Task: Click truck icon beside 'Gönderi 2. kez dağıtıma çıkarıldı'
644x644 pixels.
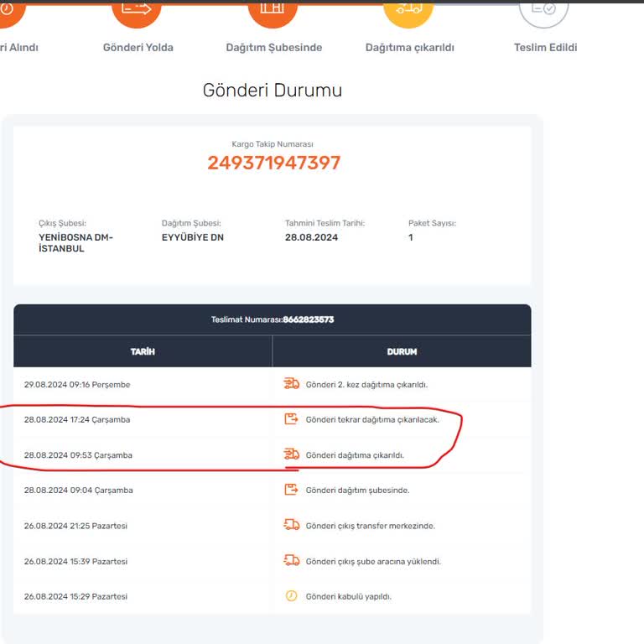Action: (291, 383)
